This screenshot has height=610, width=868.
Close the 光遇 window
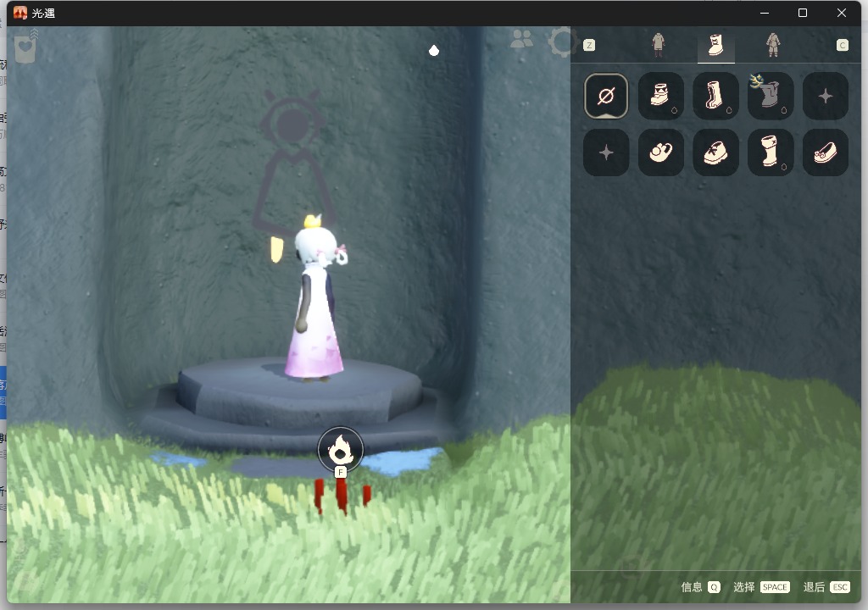[x=842, y=13]
